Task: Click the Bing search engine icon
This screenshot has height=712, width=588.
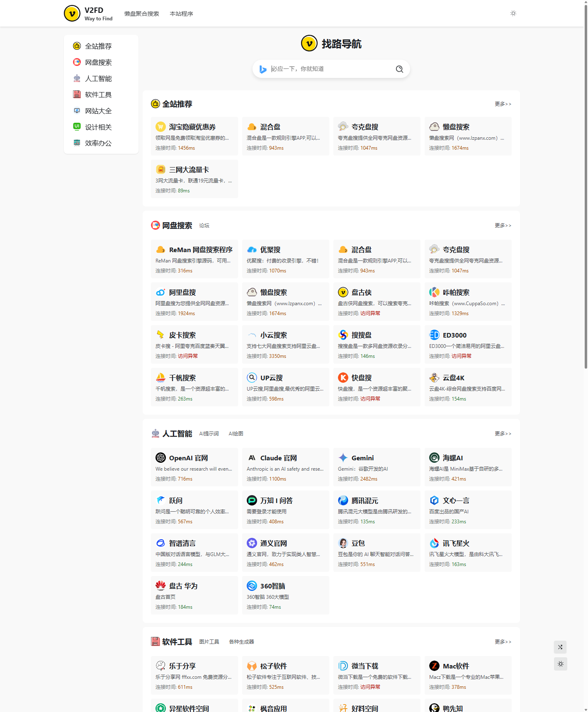Action: point(263,69)
